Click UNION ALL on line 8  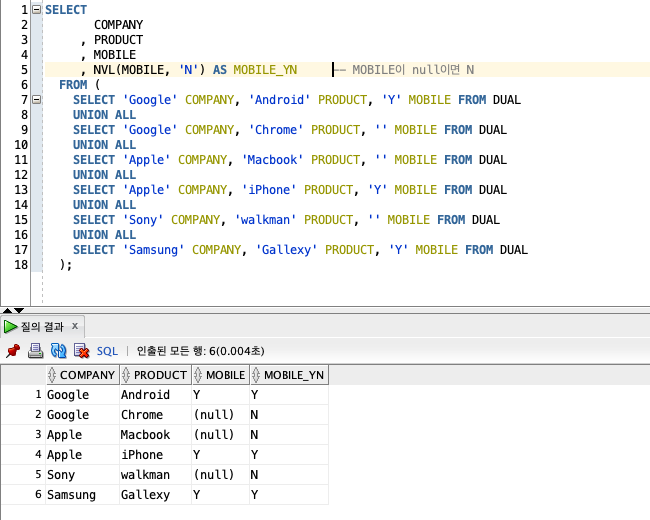pyautogui.click(x=104, y=115)
